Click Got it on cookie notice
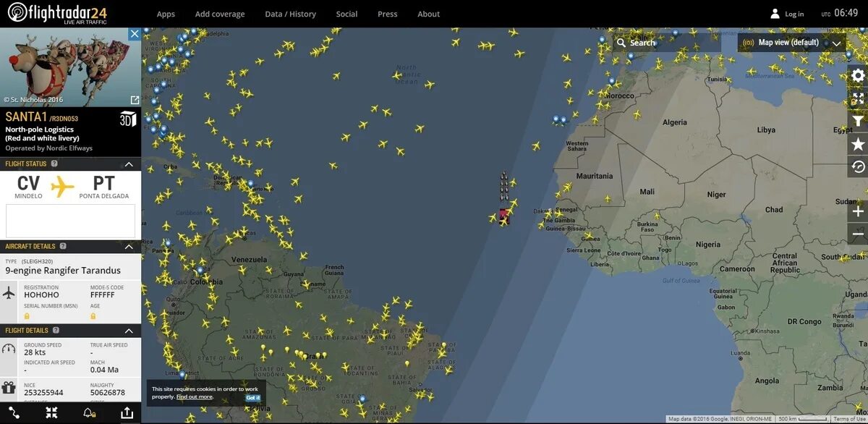Screen dimensions: 868x424 [252, 397]
